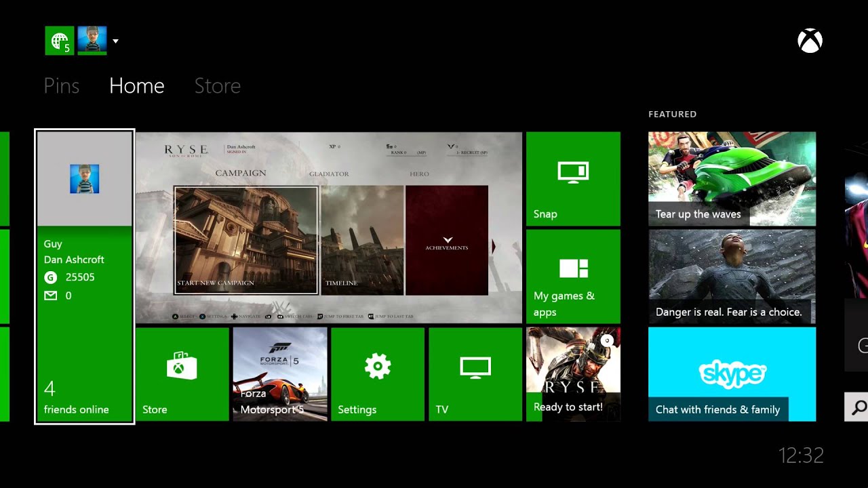Click the right arrow in Ryse menu
Viewport: 868px width, 488px height.
point(494,247)
